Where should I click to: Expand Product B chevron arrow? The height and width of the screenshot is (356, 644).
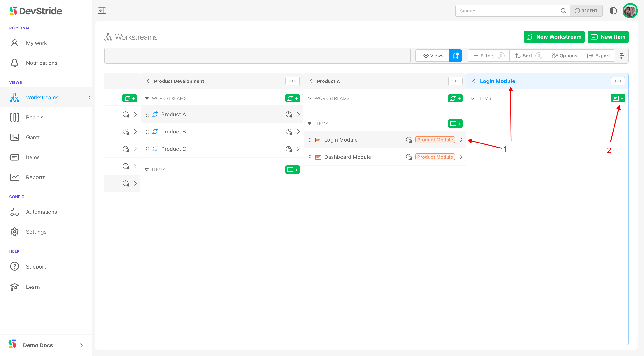click(298, 132)
